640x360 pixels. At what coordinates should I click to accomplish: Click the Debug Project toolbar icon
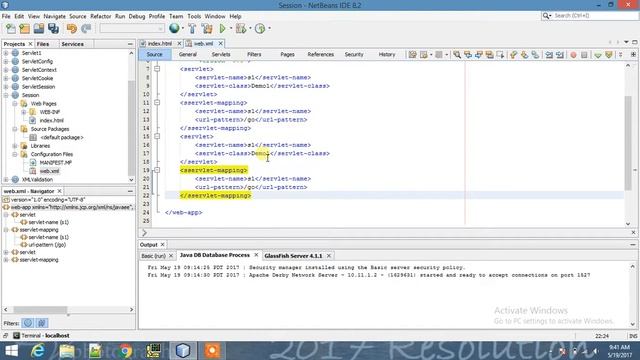pyautogui.click(x=241, y=29)
